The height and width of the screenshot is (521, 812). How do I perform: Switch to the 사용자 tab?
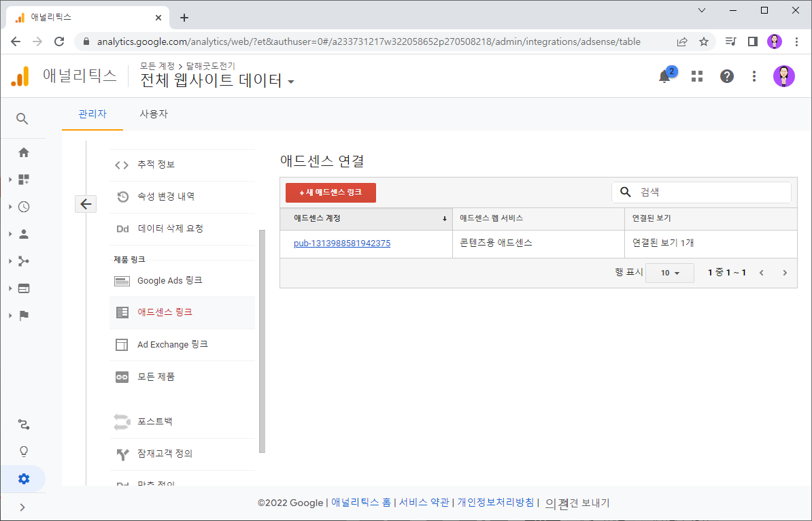coord(154,114)
